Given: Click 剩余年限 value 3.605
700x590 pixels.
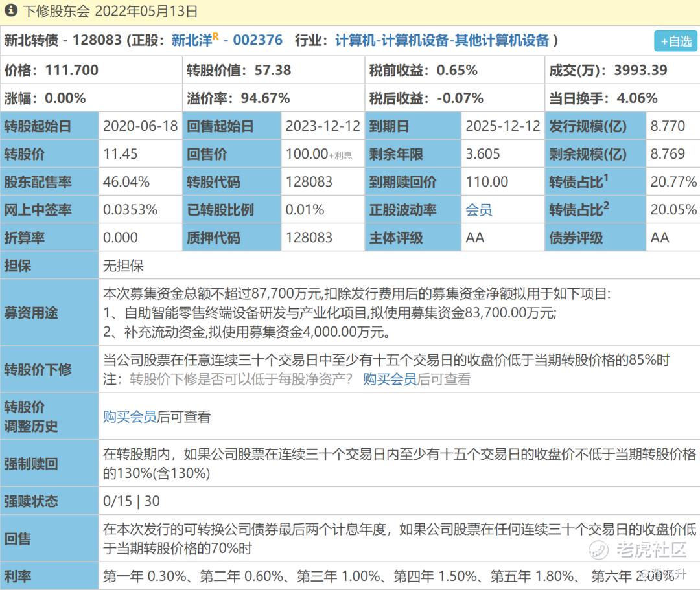Looking at the screenshot, I should 483,154.
